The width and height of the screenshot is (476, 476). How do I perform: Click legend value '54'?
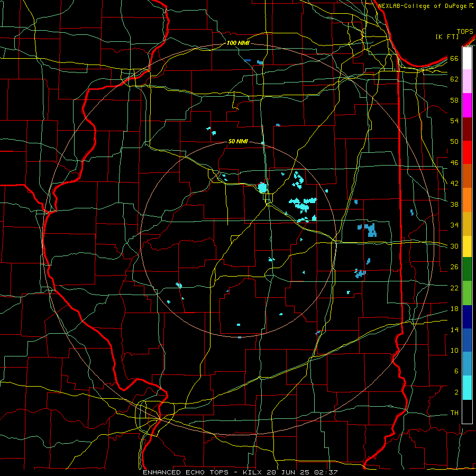454,121
